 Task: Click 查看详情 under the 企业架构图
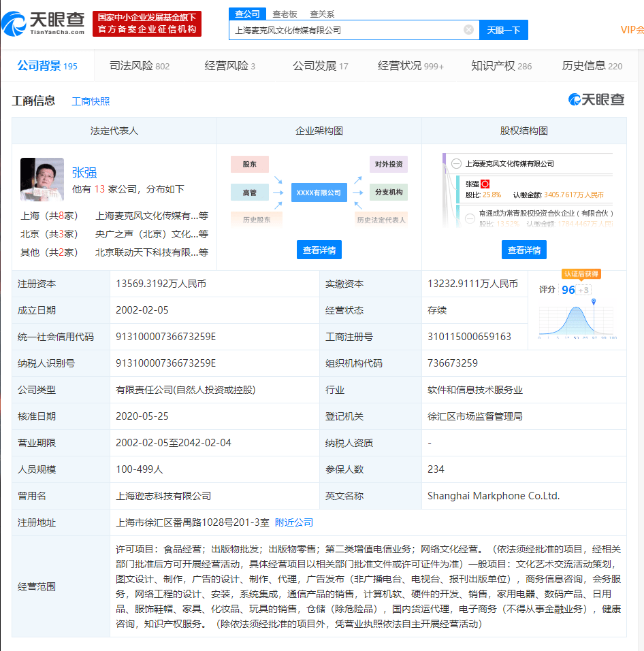319,250
